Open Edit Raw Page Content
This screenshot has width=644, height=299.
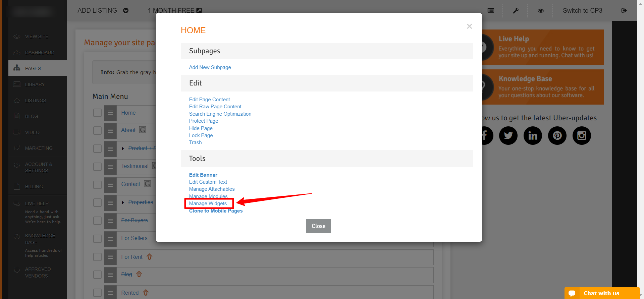(215, 107)
